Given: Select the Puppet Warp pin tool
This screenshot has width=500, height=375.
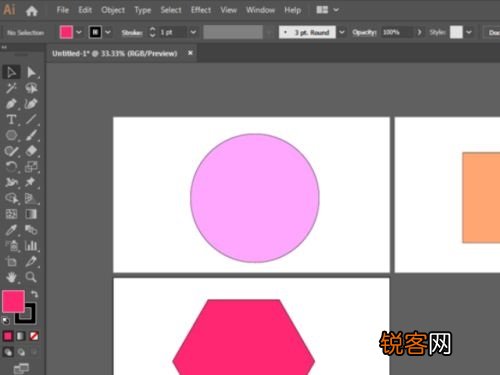Looking at the screenshot, I should pyautogui.click(x=31, y=182).
